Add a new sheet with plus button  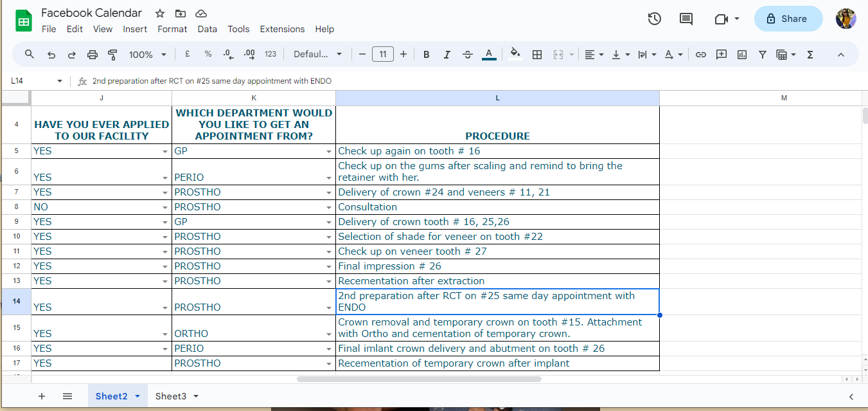42,396
